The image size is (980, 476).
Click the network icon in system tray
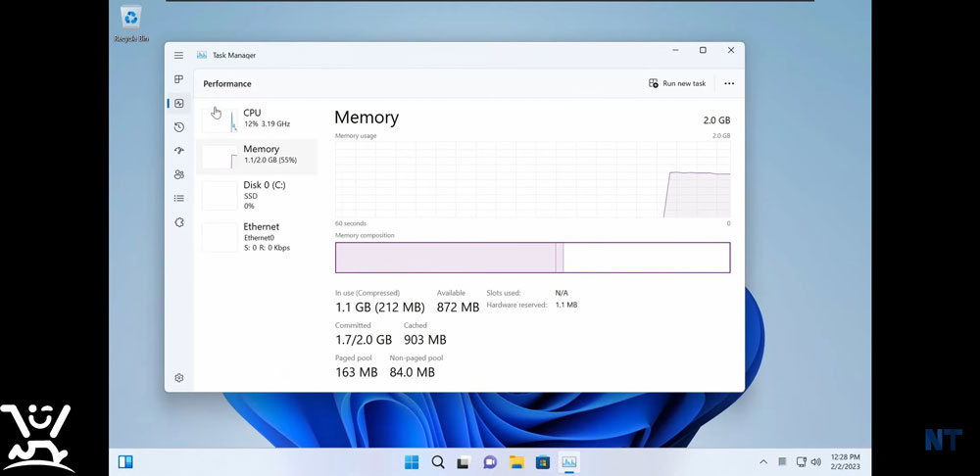802,462
